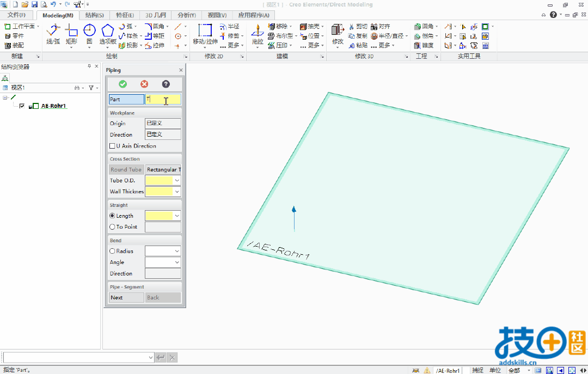Click the New document icon in quick access toolbar
Image resolution: width=588 pixels, height=374 pixels.
click(x=15, y=4)
